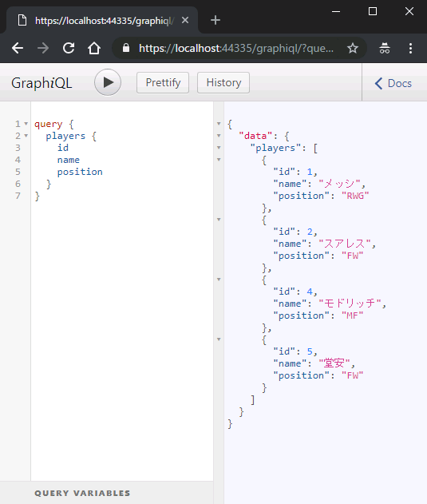The image size is (427, 504).
Task: Bookmark this page with the star
Action: click(x=353, y=48)
